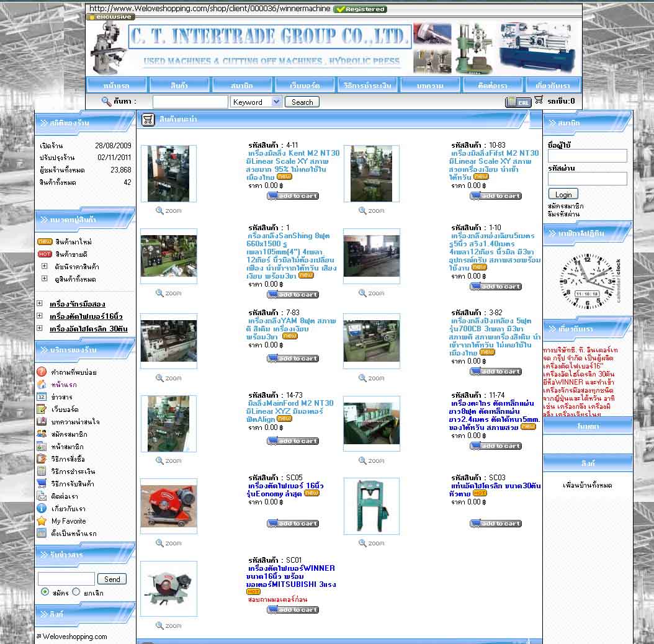
Task: Click the red fiber cutter SC05 thumbnail
Action: pos(168,506)
